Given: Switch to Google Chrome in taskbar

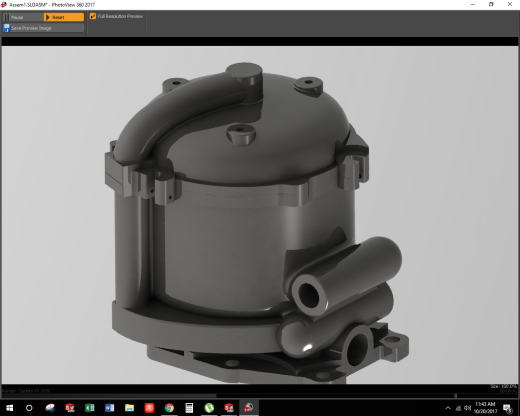Looking at the screenshot, I should (x=169, y=408).
